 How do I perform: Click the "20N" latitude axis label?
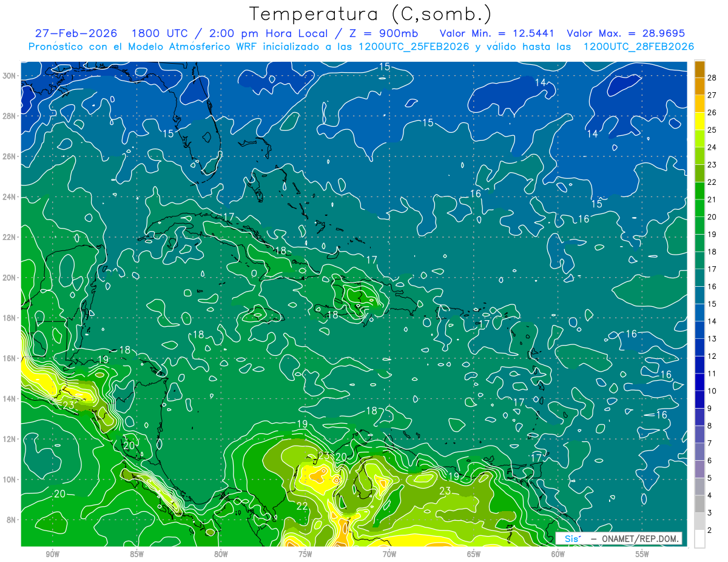click(9, 278)
